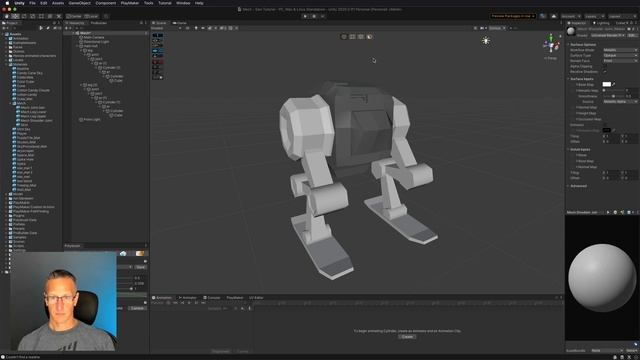Toggle the Center pivot mode button
This screenshot has height=360, width=640.
click(74, 16)
